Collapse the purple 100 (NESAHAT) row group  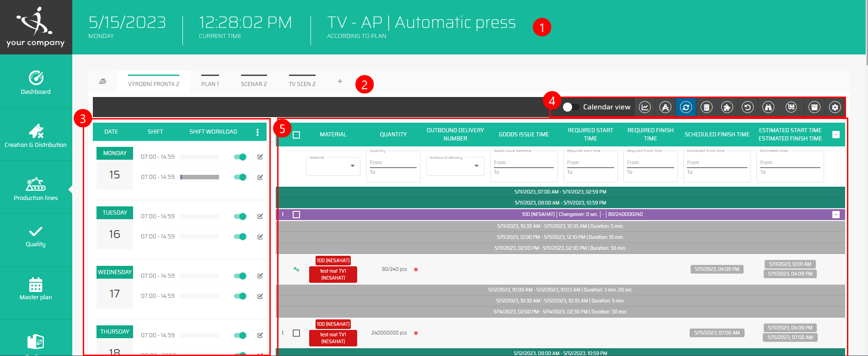click(x=836, y=215)
